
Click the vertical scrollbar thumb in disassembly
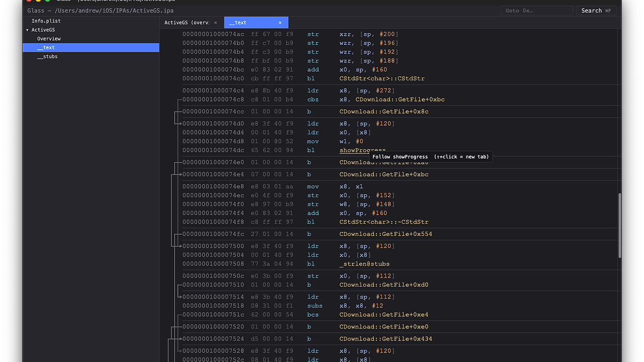click(x=619, y=225)
